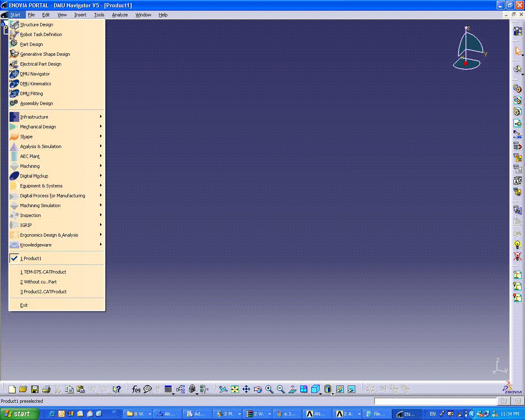The width and height of the screenshot is (525, 420).
Task: Click the What's This help cursor icon
Action: [x=117, y=389]
